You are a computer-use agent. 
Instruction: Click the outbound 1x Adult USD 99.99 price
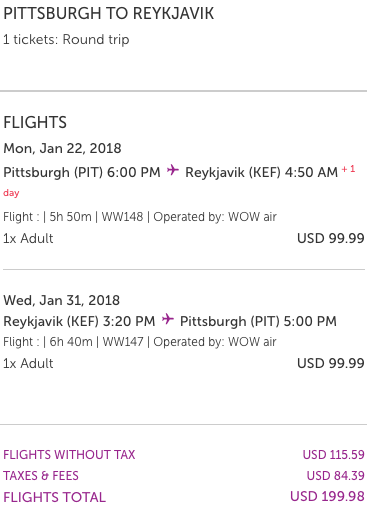click(x=331, y=238)
